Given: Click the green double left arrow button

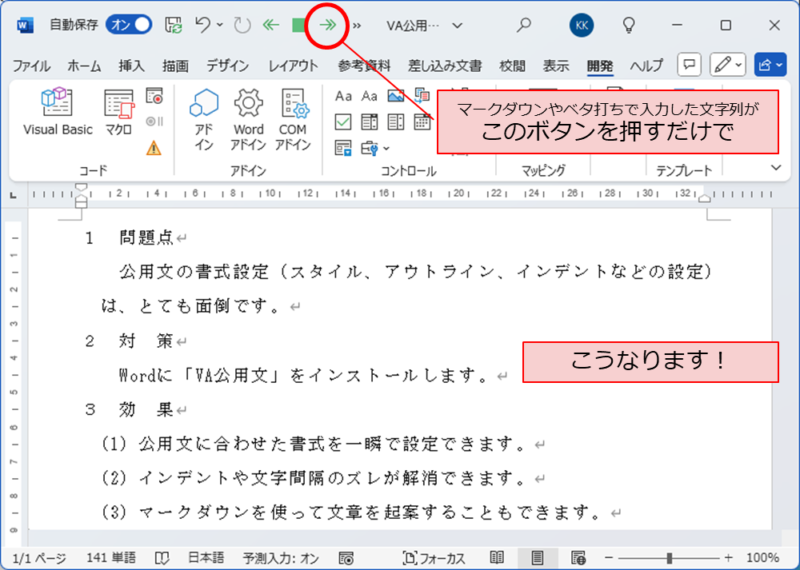Looking at the screenshot, I should coord(271,25).
